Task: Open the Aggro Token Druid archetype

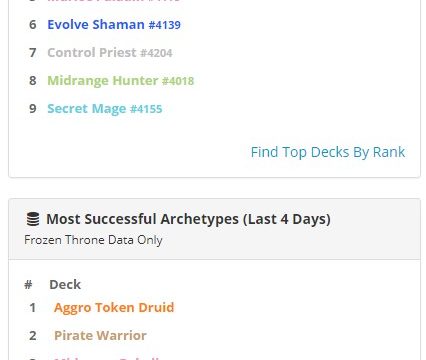Action: tap(114, 308)
